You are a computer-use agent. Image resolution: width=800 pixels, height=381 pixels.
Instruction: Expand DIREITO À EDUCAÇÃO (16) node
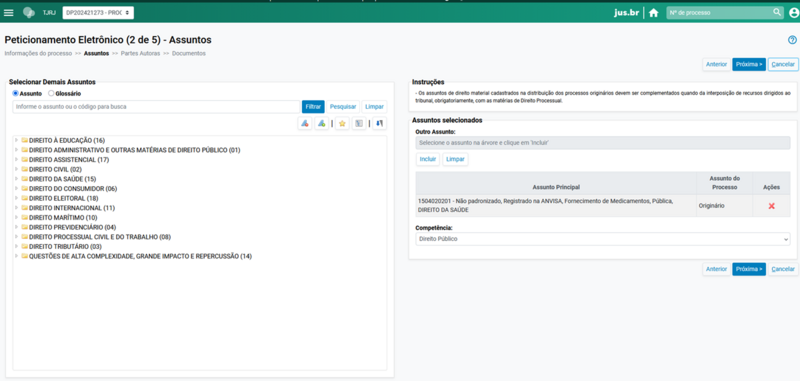[17, 140]
